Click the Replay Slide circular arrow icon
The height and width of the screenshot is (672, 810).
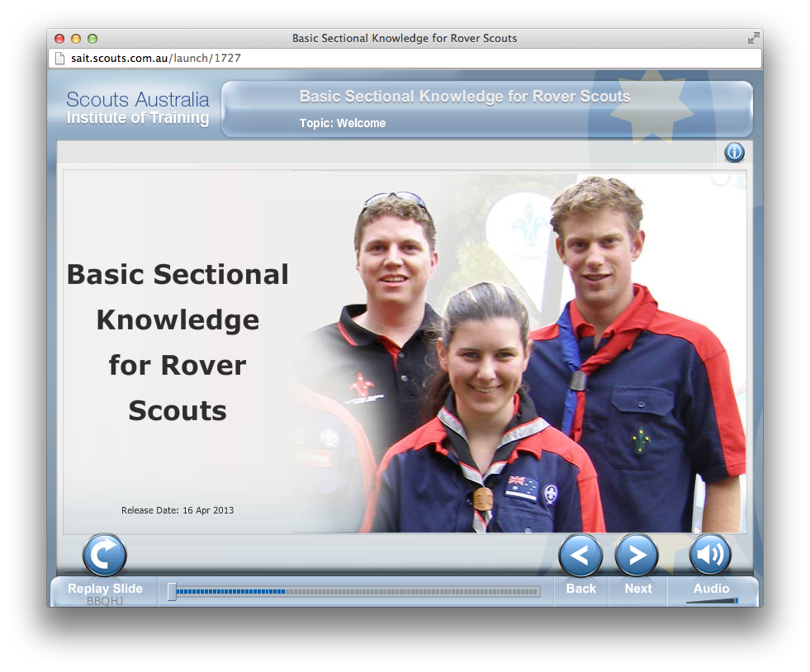(104, 555)
